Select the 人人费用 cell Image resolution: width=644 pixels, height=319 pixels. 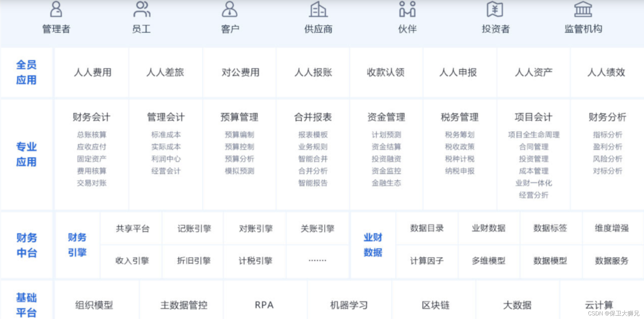tap(92, 73)
